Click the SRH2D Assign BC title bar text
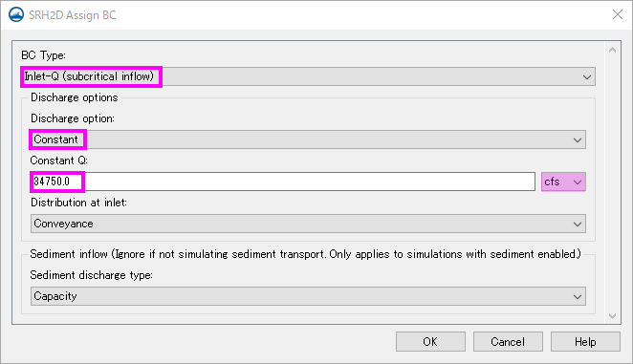The width and height of the screenshot is (633, 364). tap(73, 15)
